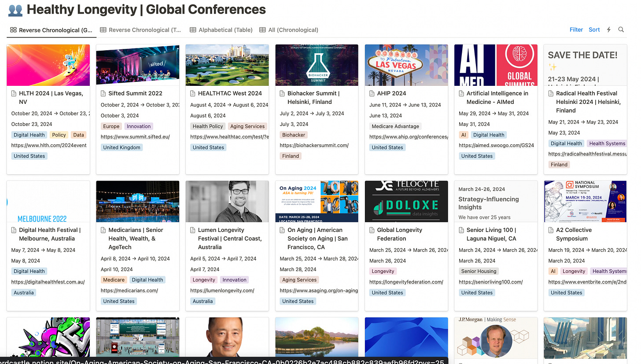Click page icon beside Artificial Intelligence in Medicine
641x364 pixels.
[462, 93]
